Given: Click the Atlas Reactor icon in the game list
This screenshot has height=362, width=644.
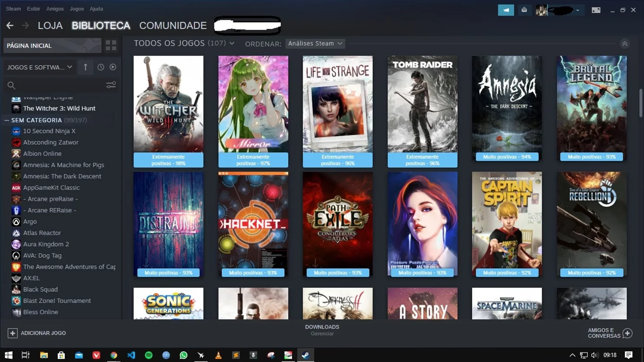Looking at the screenshot, I should click(x=16, y=233).
